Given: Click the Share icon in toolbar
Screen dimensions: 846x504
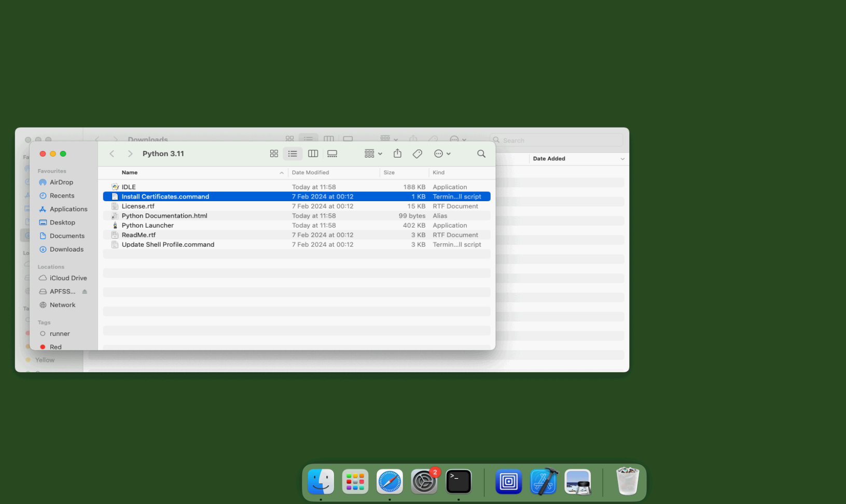Looking at the screenshot, I should coord(397,153).
